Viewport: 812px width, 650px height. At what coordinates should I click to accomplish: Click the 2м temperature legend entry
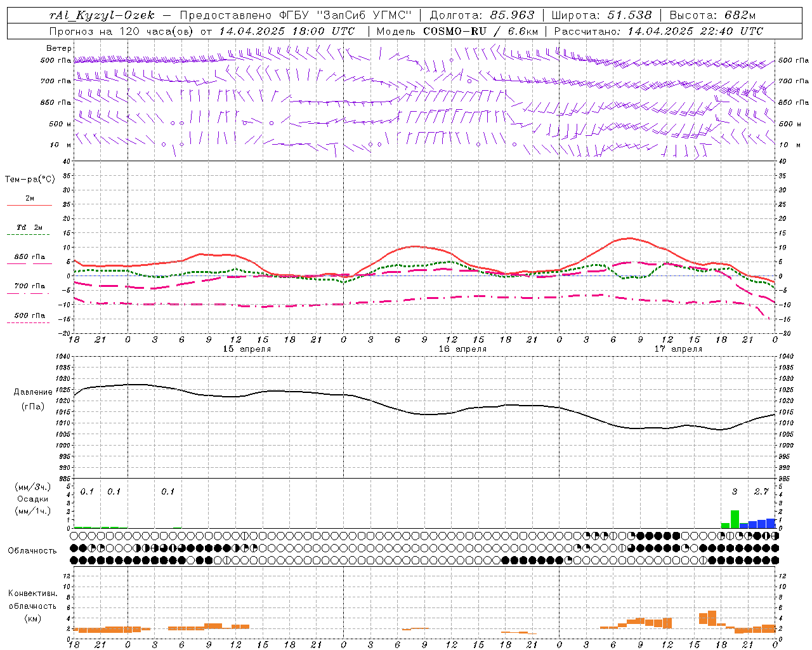(30, 199)
